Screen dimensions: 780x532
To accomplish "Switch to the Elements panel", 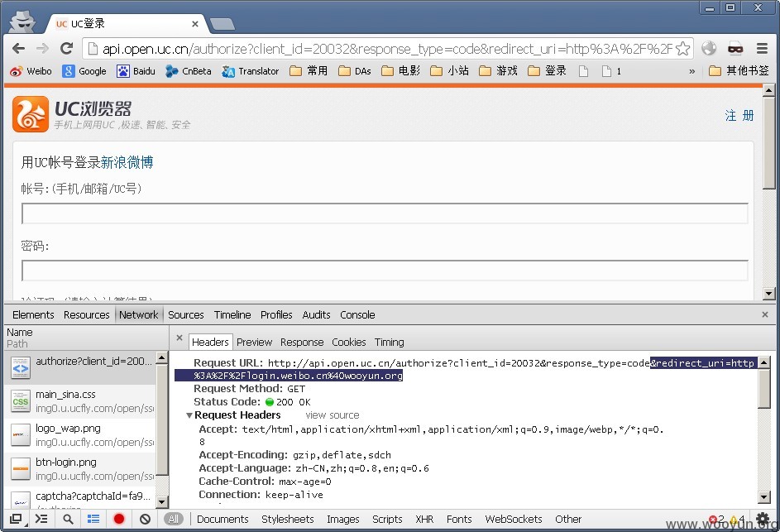I will click(33, 314).
